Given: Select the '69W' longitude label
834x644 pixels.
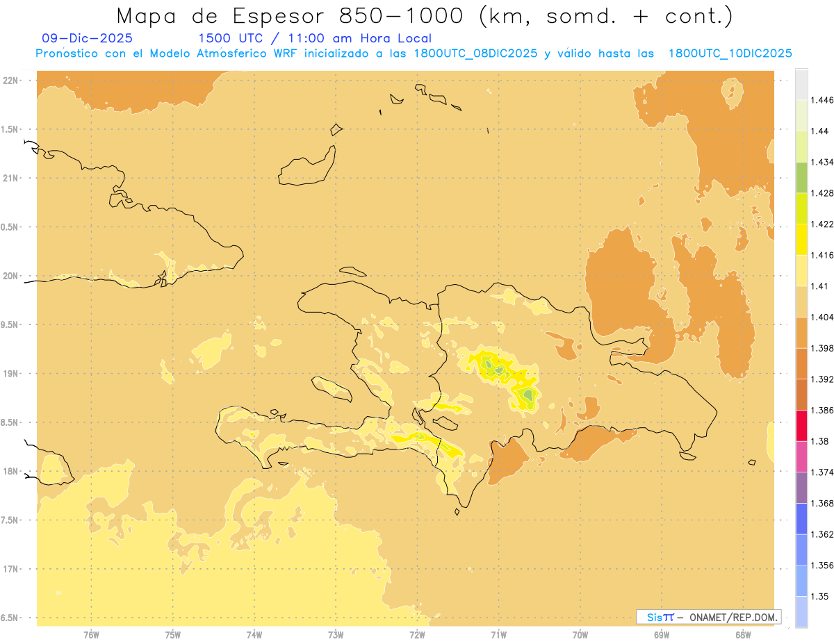Looking at the screenshot, I should click(x=661, y=635).
